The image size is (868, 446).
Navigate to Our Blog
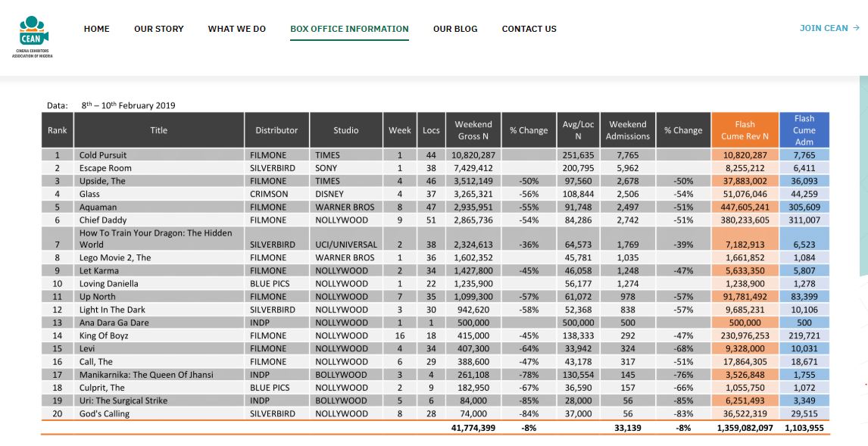click(x=455, y=29)
